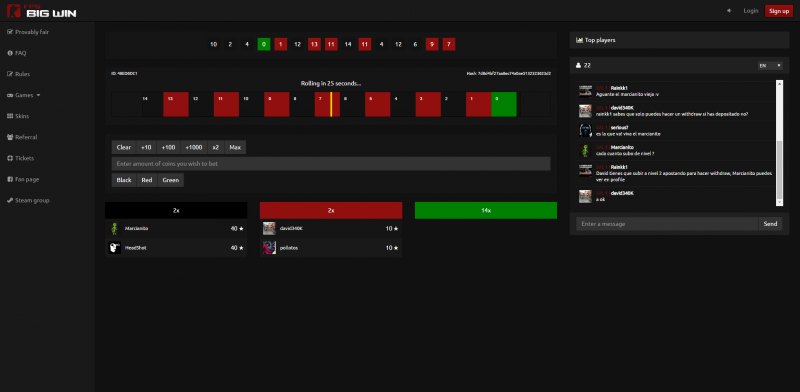Expand the Games dropdown menu
The image size is (800, 392).
coord(23,95)
